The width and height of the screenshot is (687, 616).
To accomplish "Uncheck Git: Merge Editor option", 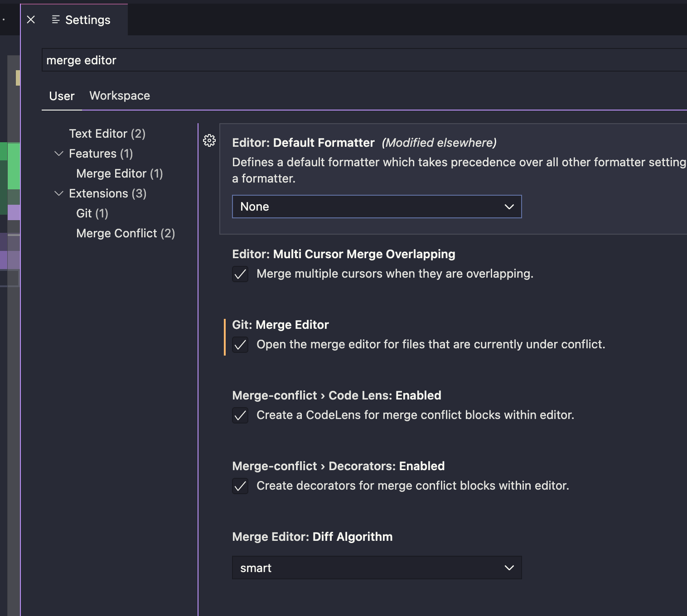I will (x=240, y=345).
